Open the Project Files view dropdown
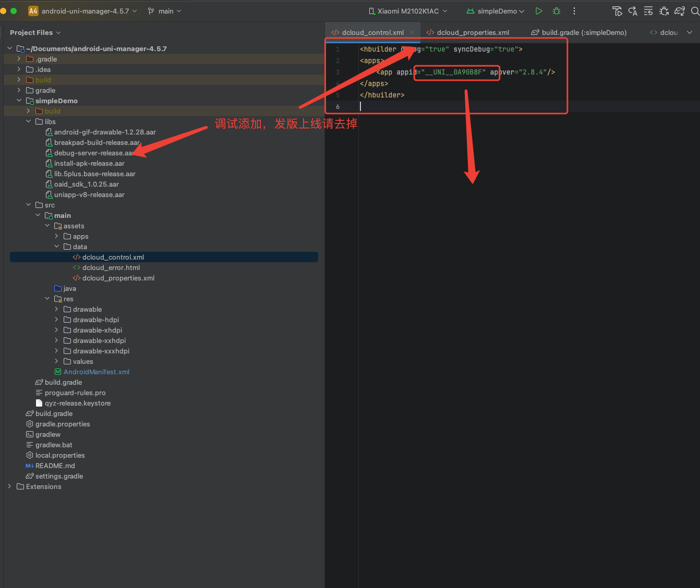The image size is (700, 588). (35, 32)
